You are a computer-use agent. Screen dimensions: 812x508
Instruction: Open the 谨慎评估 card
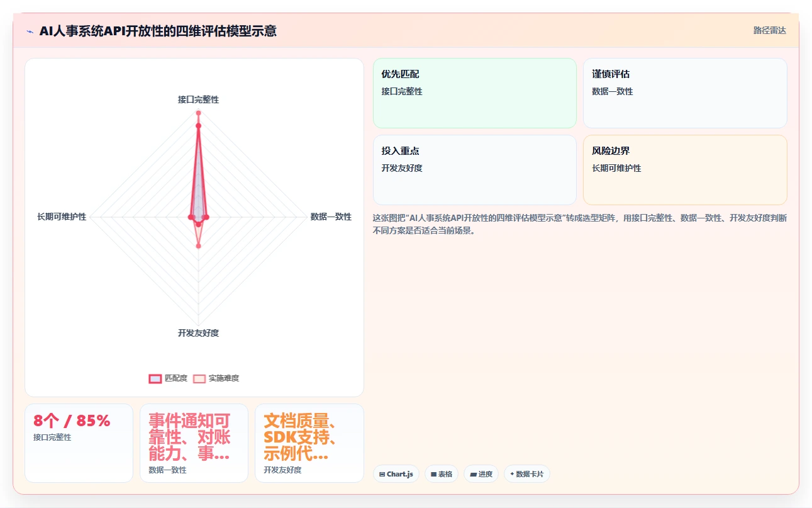685,93
